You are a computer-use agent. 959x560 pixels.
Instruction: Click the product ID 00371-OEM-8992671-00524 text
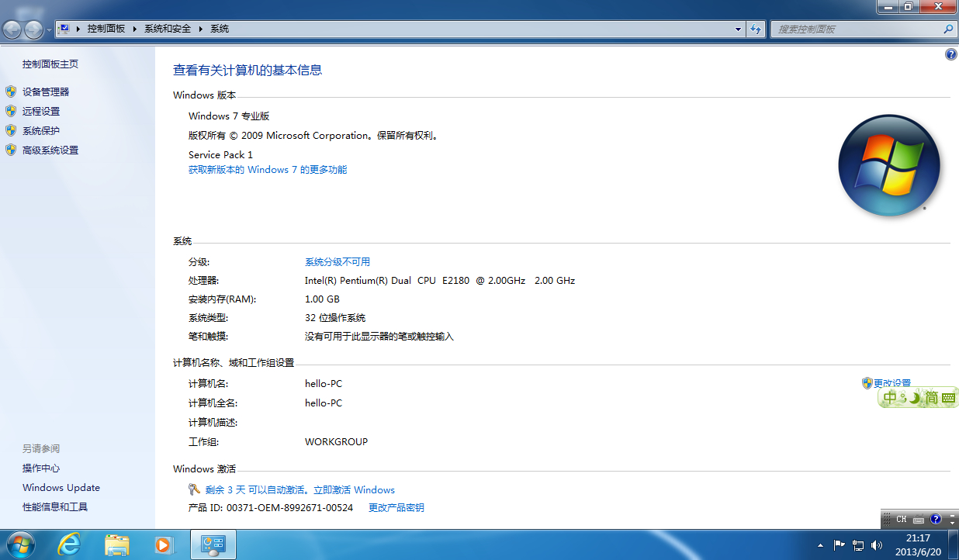tap(290, 507)
